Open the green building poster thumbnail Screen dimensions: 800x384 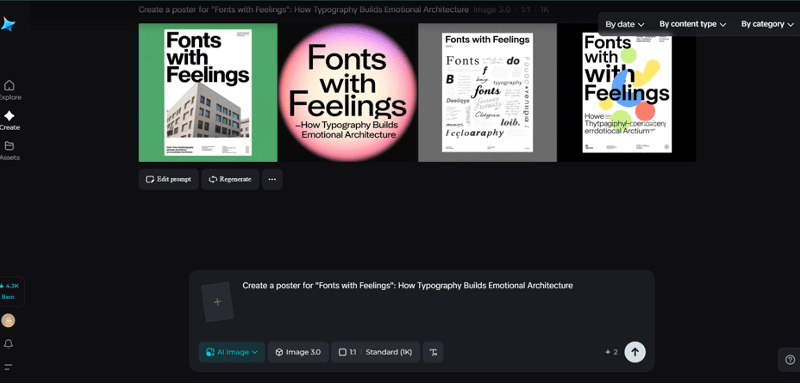click(208, 92)
